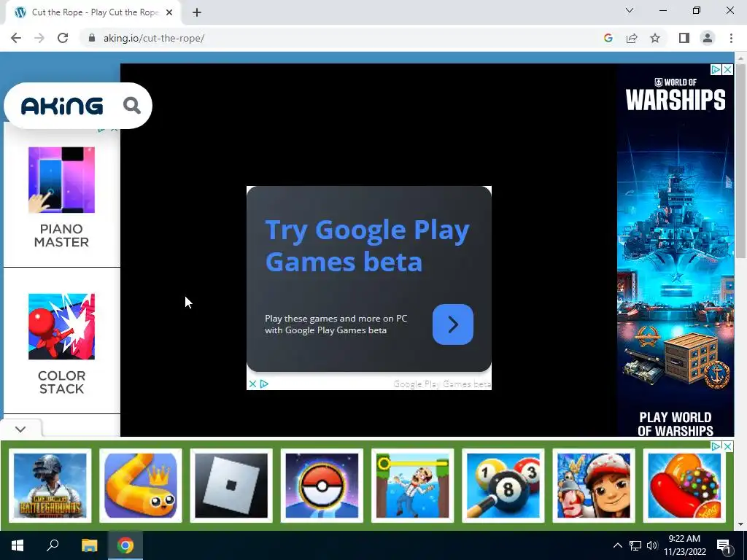Open the Google icon in the address bar

point(608,38)
